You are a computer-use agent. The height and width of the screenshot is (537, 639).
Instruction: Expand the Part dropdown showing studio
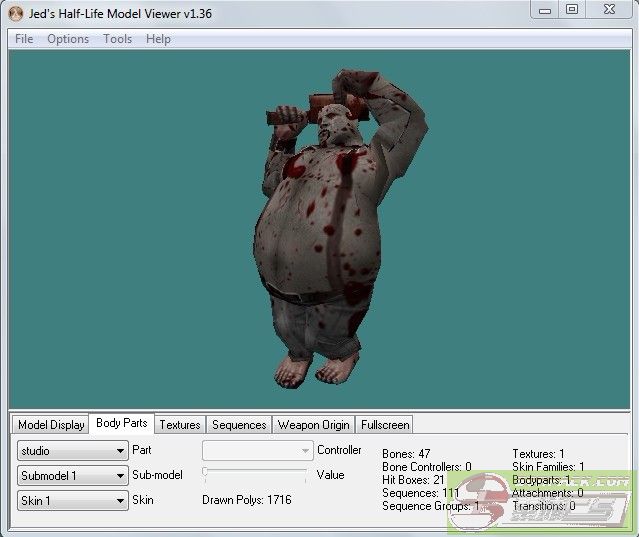pos(73,451)
